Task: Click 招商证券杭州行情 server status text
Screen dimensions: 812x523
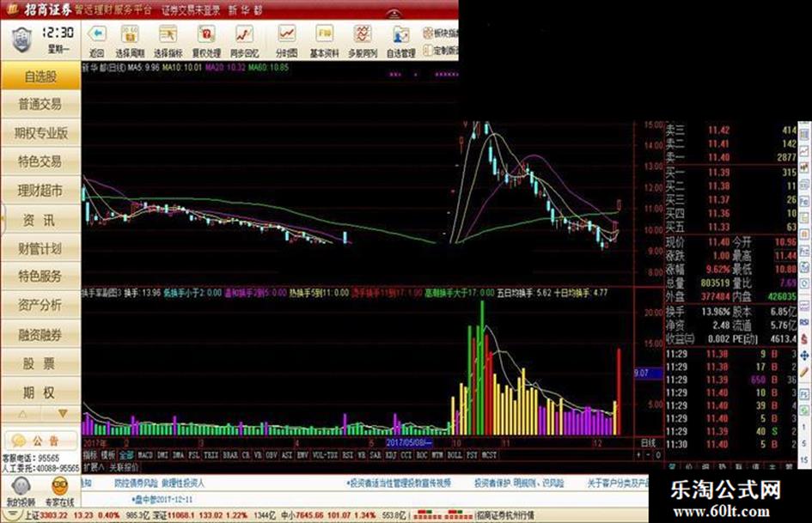Action: pos(505,515)
